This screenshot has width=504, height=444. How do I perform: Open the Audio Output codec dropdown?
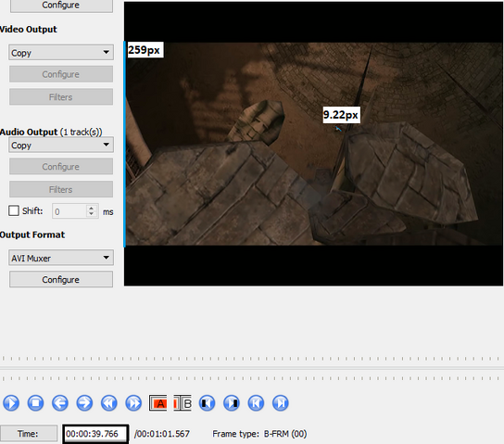61,145
